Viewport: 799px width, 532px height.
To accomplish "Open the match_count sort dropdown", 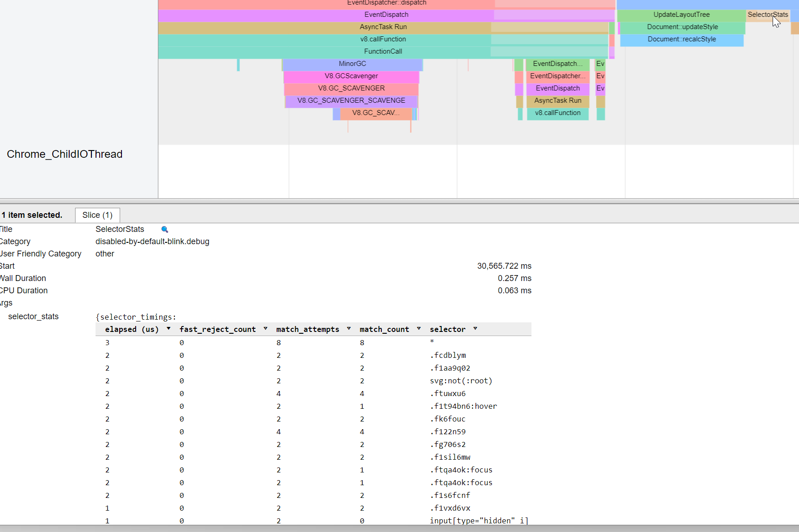I will click(x=419, y=328).
